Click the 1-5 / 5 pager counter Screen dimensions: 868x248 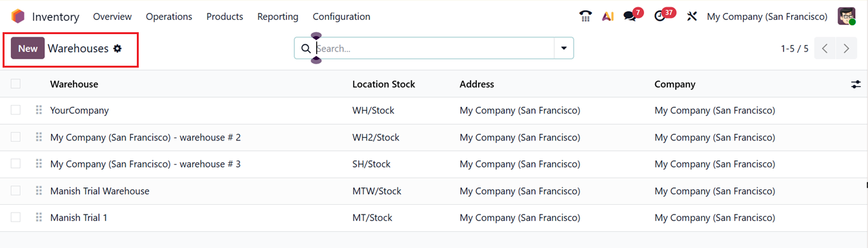[794, 48]
